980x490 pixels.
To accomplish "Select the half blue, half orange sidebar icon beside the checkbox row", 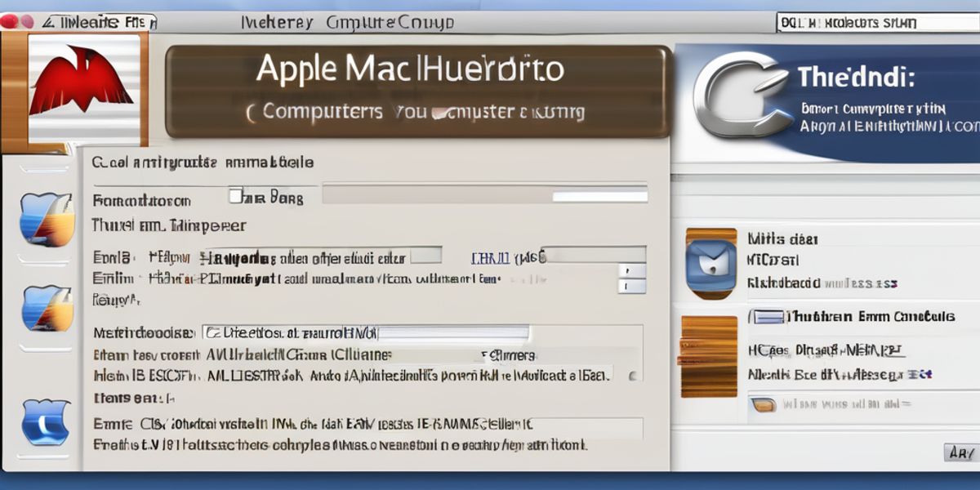I will [47, 219].
